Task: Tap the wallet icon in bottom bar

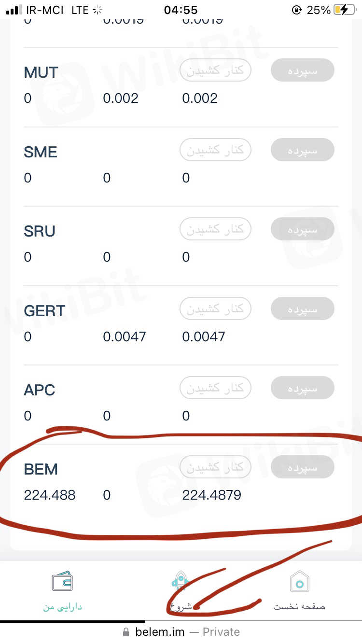Action: click(x=62, y=581)
